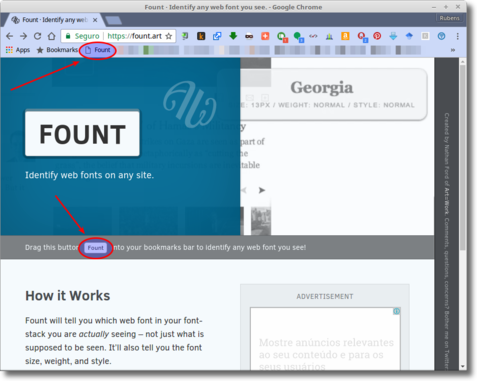Click the ADVERTISEMENT label
This screenshot has width=477, height=381.
(325, 296)
